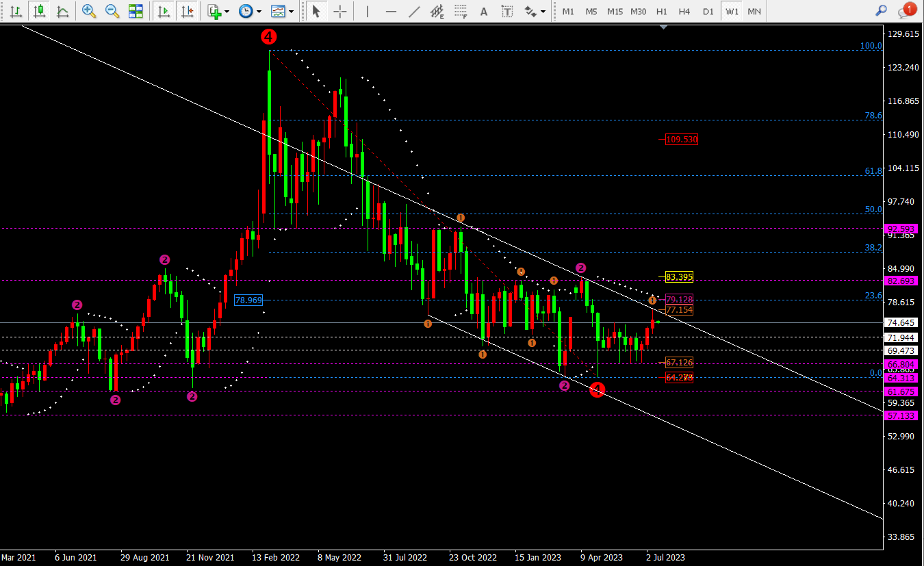Open the search magnifier
Viewport: 924px width, 566px height.
882,10
